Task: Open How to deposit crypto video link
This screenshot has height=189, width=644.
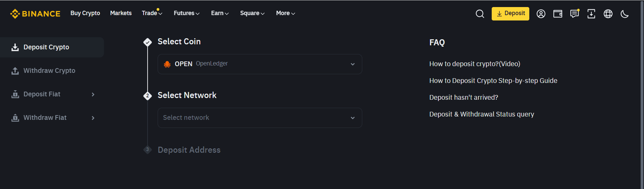Action: tap(475, 64)
